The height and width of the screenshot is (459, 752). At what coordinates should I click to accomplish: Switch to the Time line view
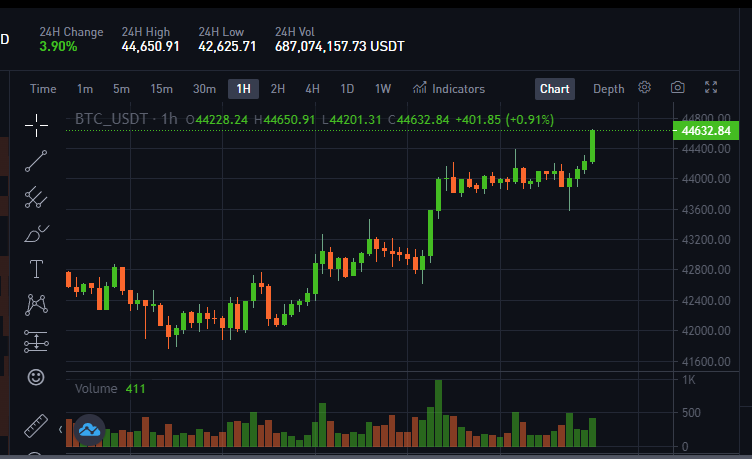click(43, 89)
